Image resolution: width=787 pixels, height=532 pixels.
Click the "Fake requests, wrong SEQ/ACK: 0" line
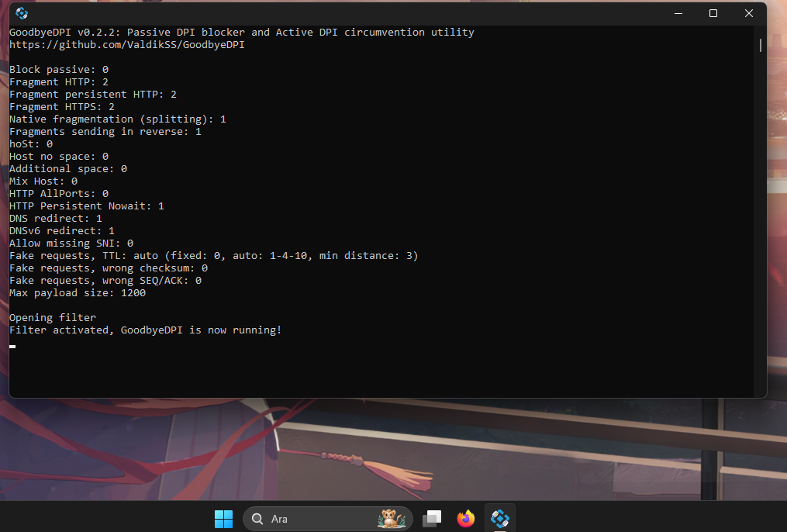pyautogui.click(x=105, y=281)
